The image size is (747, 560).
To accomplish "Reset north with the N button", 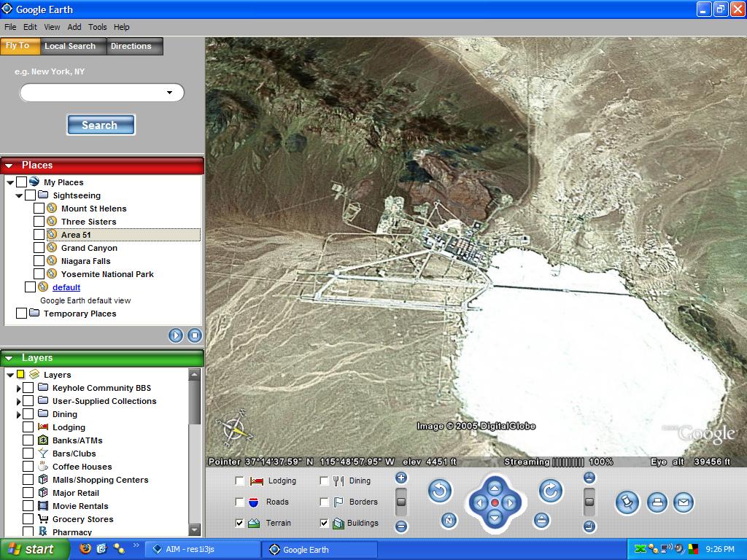I will click(449, 521).
